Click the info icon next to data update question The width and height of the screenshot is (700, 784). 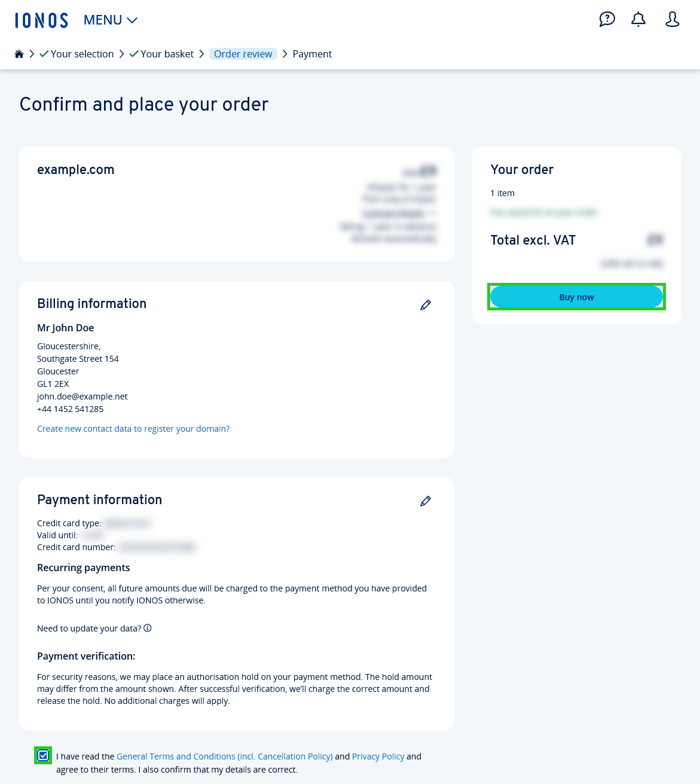coord(148,628)
